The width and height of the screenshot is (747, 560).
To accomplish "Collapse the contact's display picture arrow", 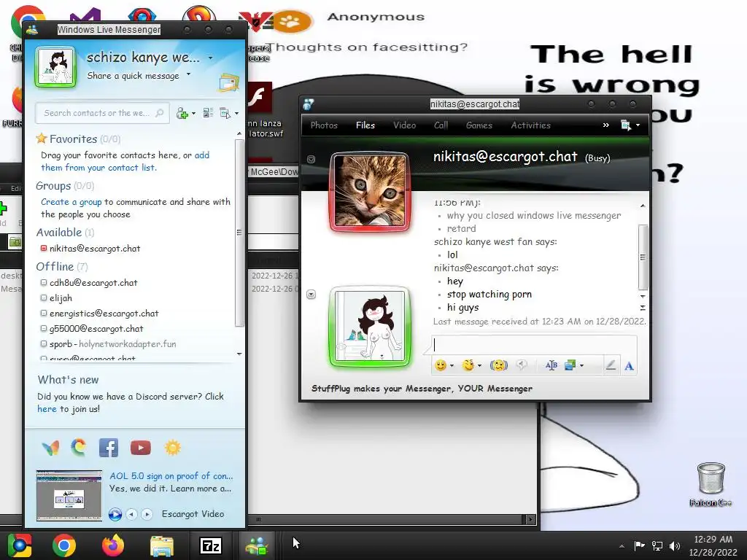I will (x=311, y=159).
